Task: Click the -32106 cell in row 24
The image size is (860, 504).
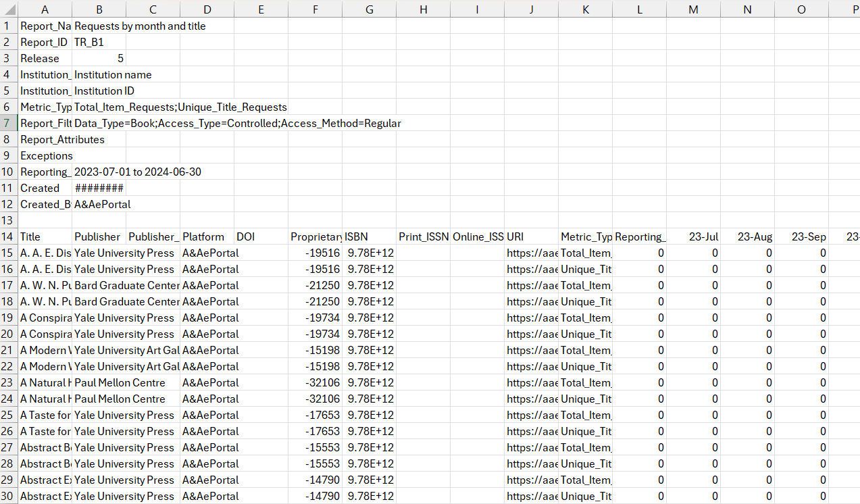Action: click(315, 399)
